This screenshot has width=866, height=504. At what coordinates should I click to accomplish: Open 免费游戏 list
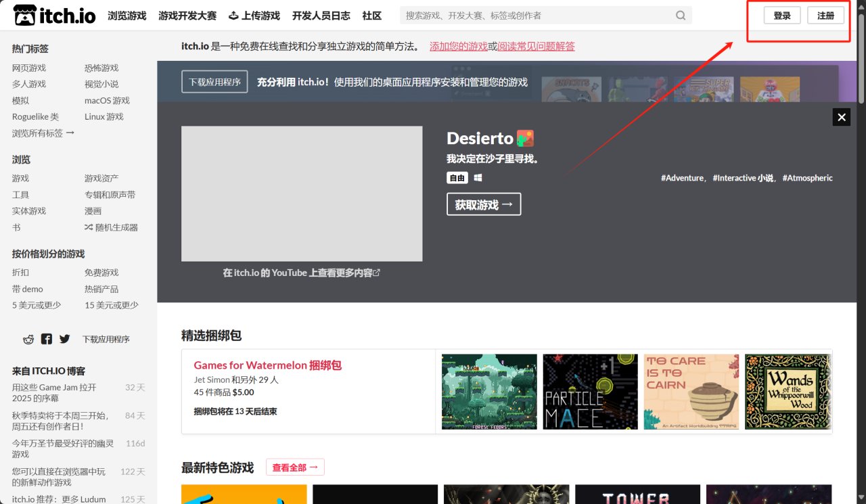[101, 273]
